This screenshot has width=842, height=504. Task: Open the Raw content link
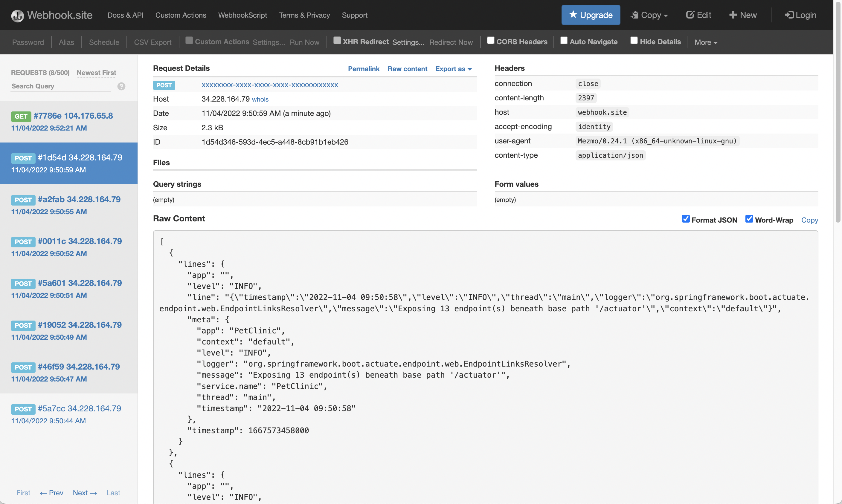[407, 69]
